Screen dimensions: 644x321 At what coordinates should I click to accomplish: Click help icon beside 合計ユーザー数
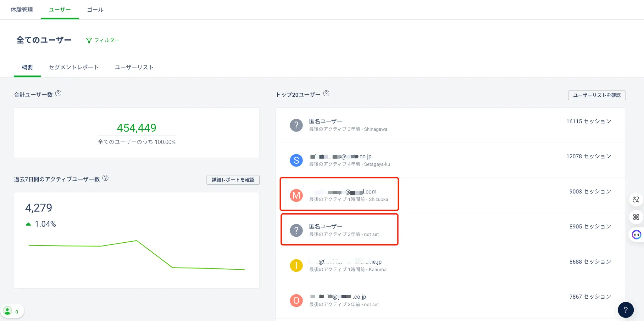[58, 93]
